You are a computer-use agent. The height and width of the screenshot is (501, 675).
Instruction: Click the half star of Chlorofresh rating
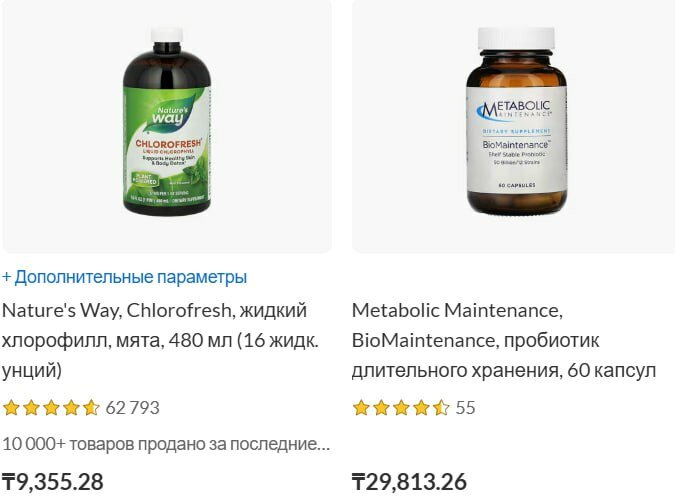click(x=91, y=408)
